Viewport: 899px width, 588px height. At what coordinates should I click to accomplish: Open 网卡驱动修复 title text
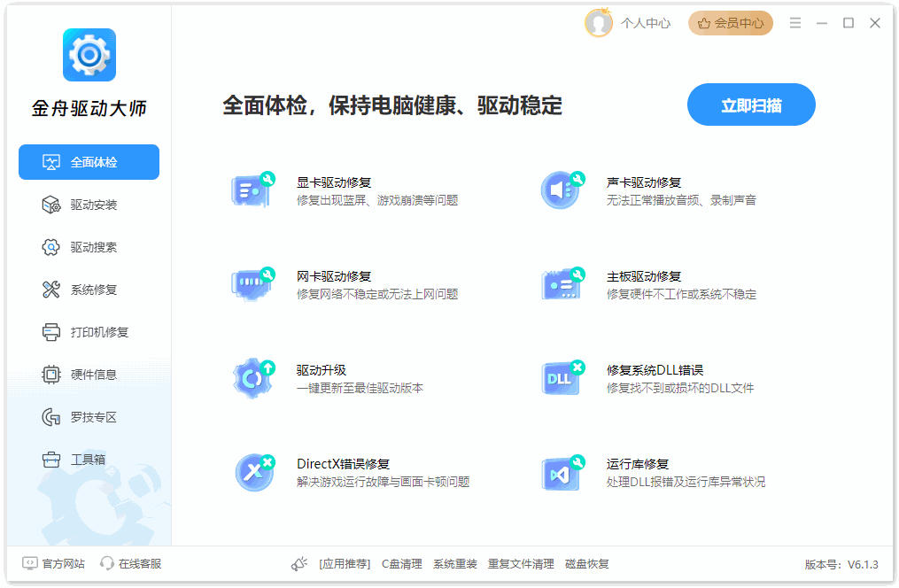click(x=334, y=276)
